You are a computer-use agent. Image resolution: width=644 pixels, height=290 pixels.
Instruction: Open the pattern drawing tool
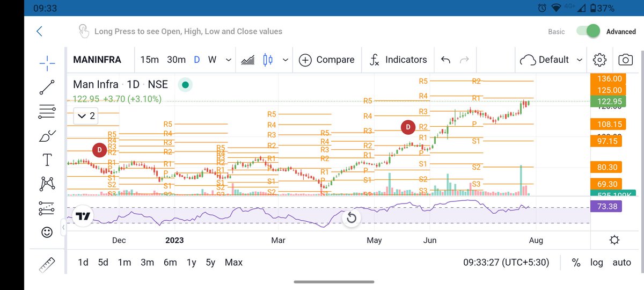(47, 184)
